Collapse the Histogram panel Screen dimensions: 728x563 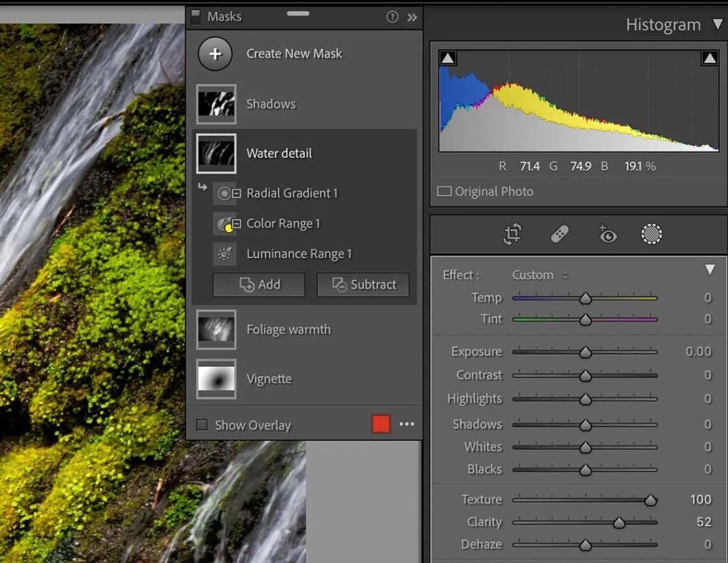[717, 25]
